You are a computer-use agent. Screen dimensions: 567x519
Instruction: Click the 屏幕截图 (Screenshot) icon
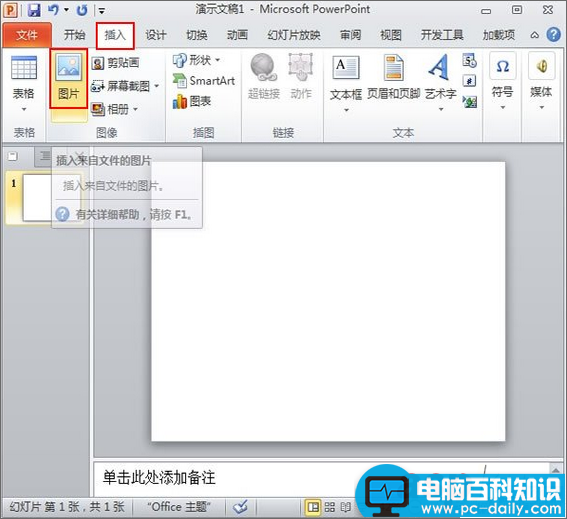pos(97,86)
